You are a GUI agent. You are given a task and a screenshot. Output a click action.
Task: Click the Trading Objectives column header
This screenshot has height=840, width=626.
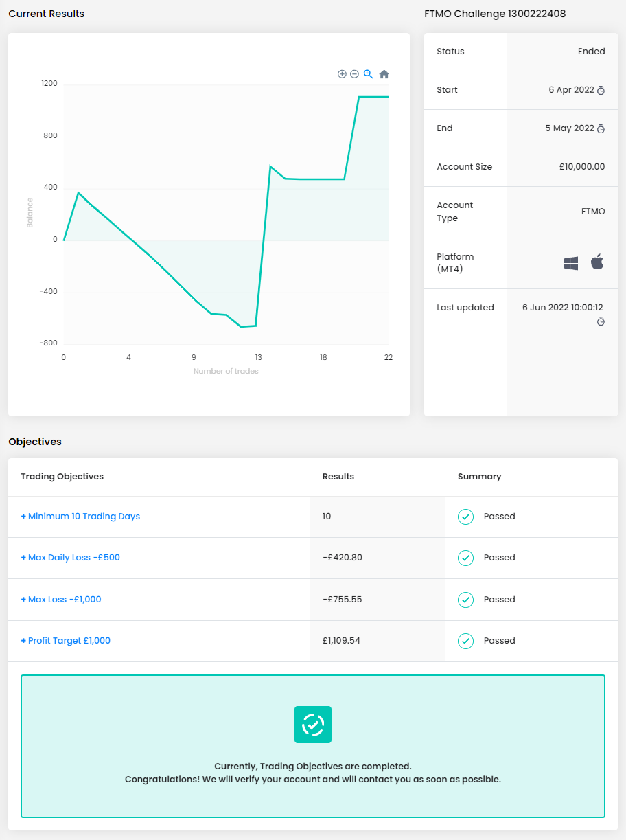pyautogui.click(x=62, y=477)
